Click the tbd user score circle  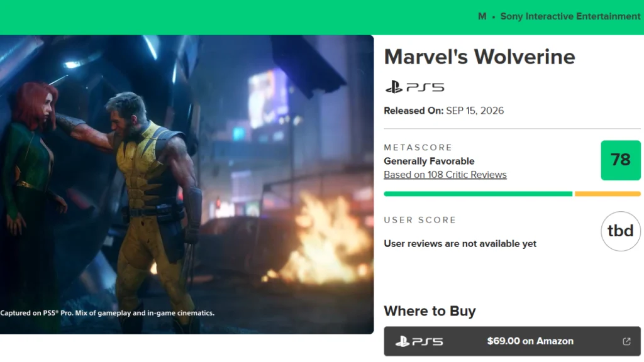point(621,231)
